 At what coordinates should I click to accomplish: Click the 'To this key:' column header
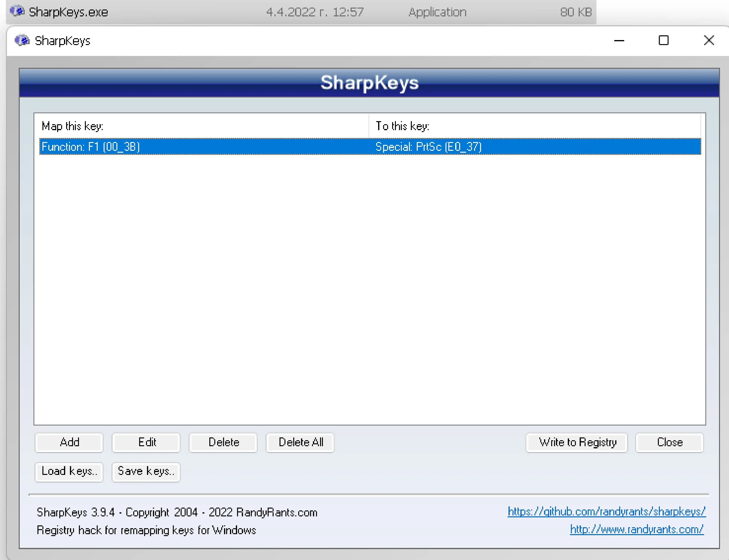(x=402, y=126)
